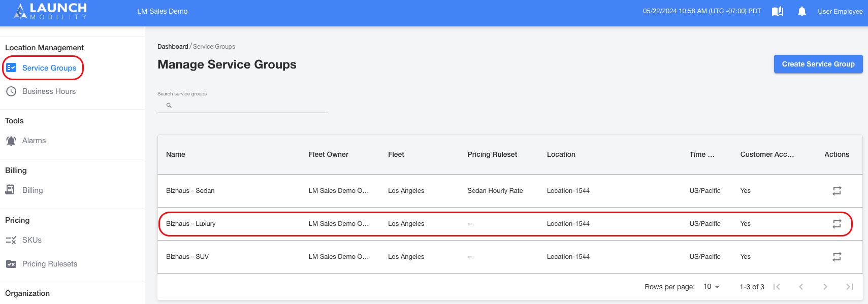
Task: Click the swap action icon for Bizhaus - Sedan
Action: pyautogui.click(x=837, y=191)
